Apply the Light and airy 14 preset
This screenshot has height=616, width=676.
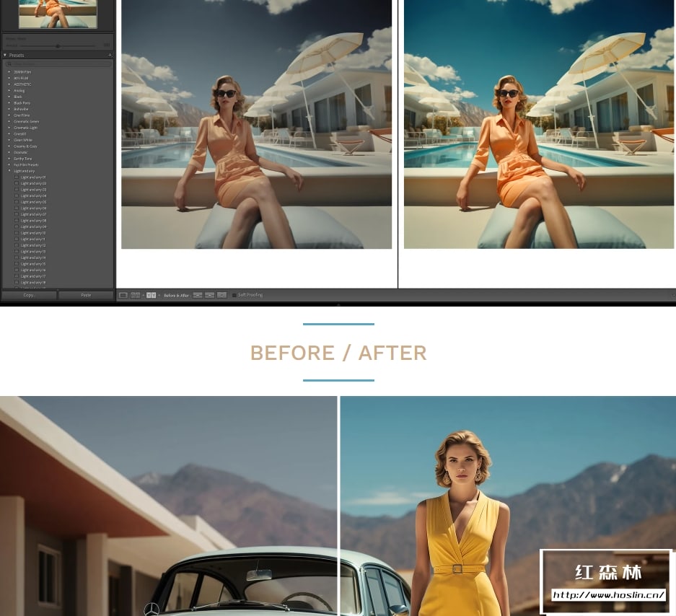pyautogui.click(x=33, y=258)
